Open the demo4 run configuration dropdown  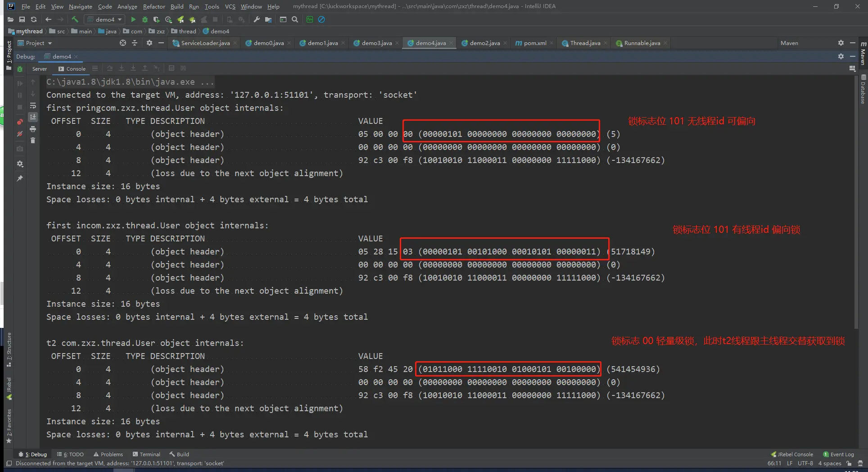(x=105, y=19)
